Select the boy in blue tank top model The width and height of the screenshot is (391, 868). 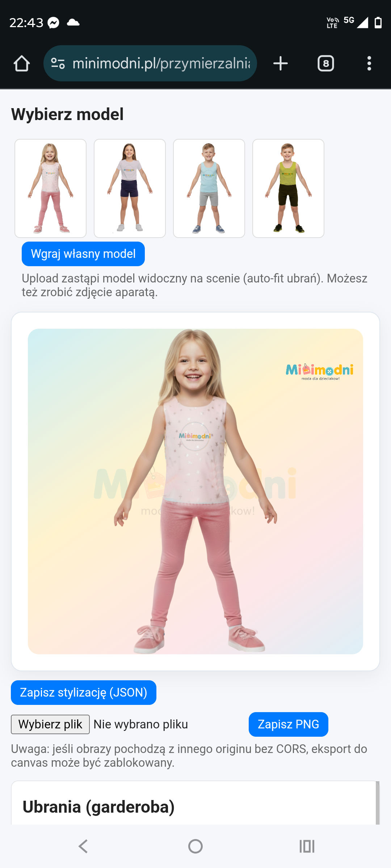209,188
